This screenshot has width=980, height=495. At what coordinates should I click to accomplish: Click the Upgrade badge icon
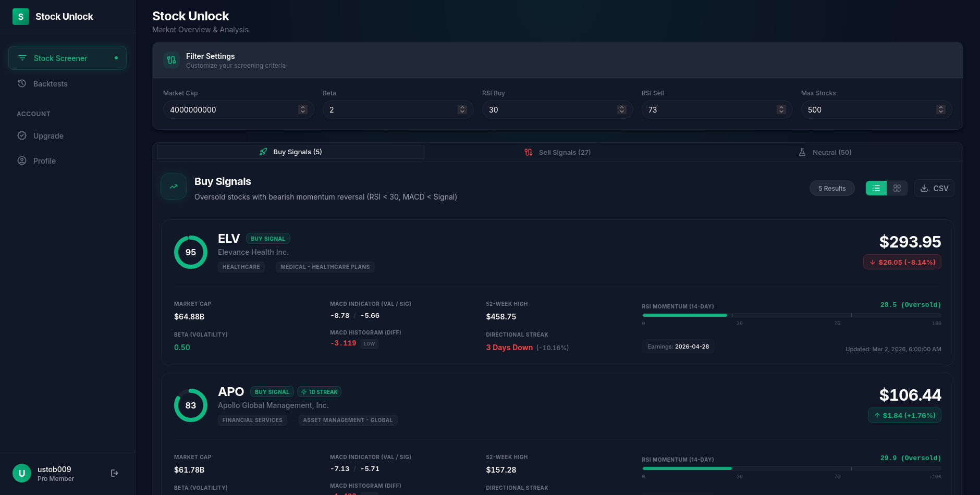point(22,135)
